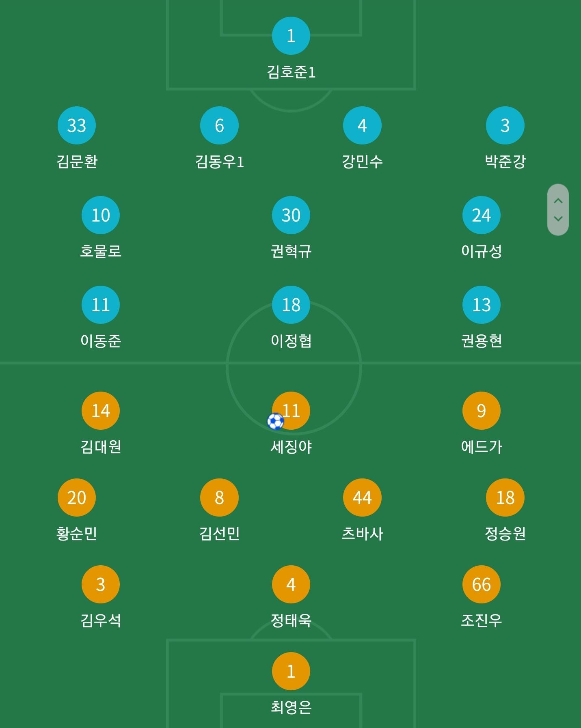581x728 pixels.
Task: Select blue player 3 박준강
Action: click(x=505, y=125)
